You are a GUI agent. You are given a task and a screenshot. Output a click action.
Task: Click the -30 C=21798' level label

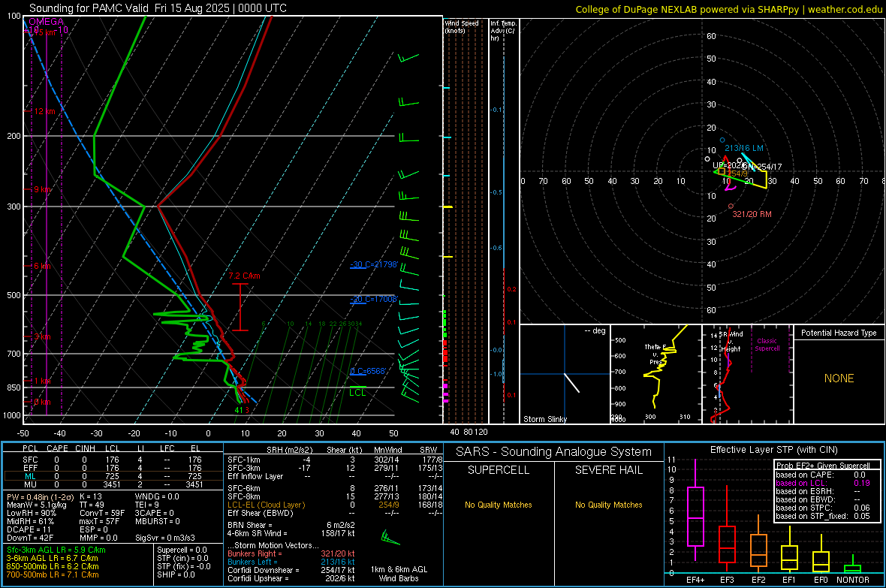[x=374, y=264]
